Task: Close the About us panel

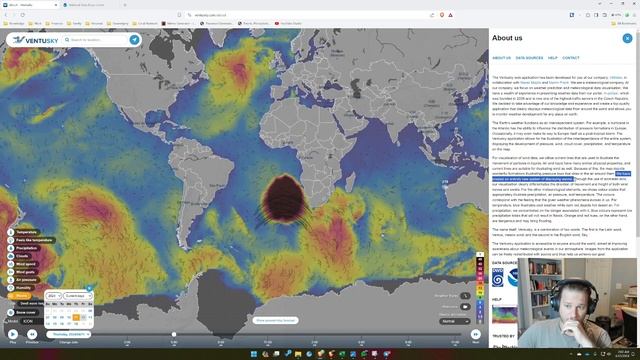Action: point(627,38)
